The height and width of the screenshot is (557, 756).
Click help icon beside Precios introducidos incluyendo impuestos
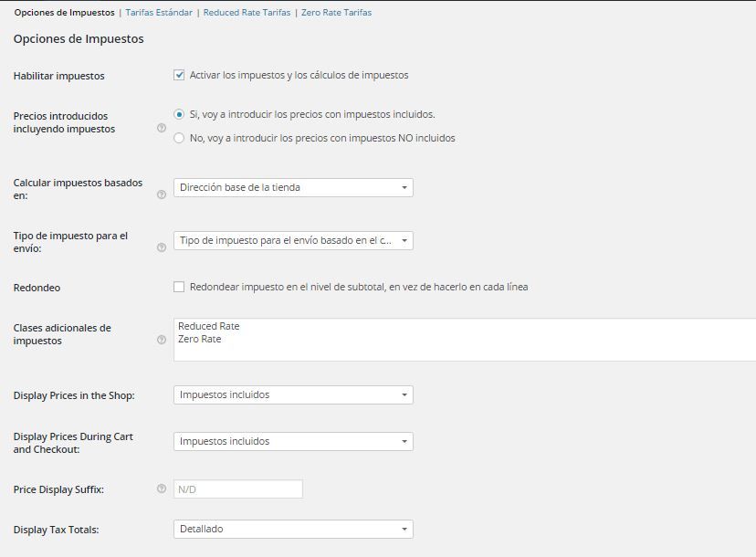(162, 128)
